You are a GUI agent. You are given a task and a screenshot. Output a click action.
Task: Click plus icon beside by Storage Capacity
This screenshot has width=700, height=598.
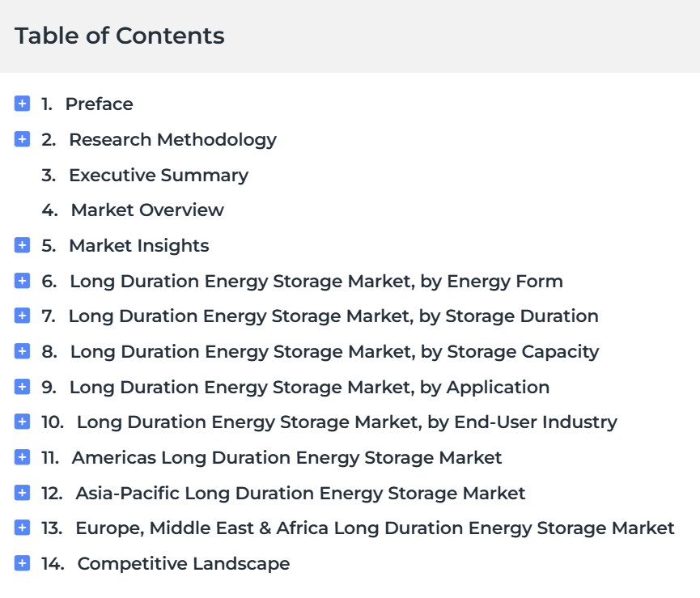point(23,351)
